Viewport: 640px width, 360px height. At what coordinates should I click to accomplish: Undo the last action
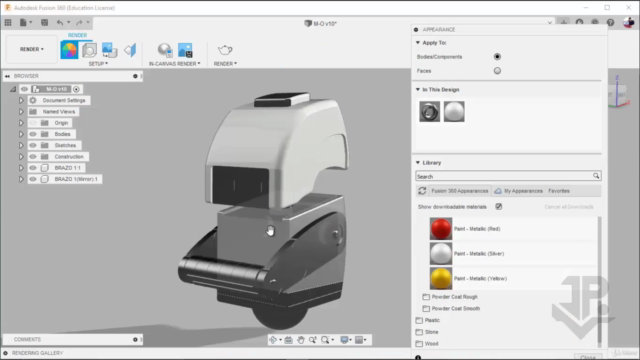(x=60, y=22)
